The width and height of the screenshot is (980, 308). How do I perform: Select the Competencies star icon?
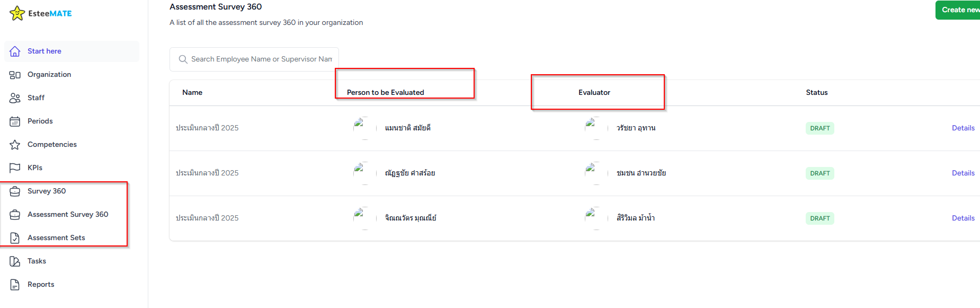[x=15, y=144]
